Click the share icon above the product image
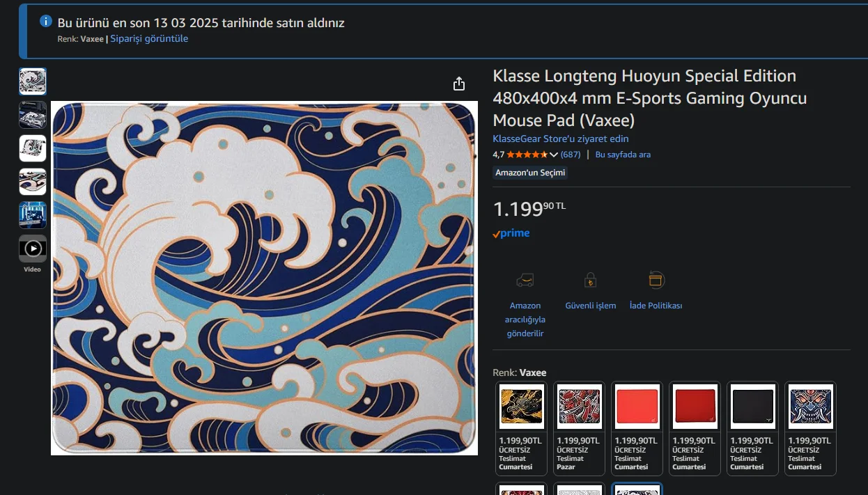This screenshot has width=868, height=495. pyautogui.click(x=458, y=84)
